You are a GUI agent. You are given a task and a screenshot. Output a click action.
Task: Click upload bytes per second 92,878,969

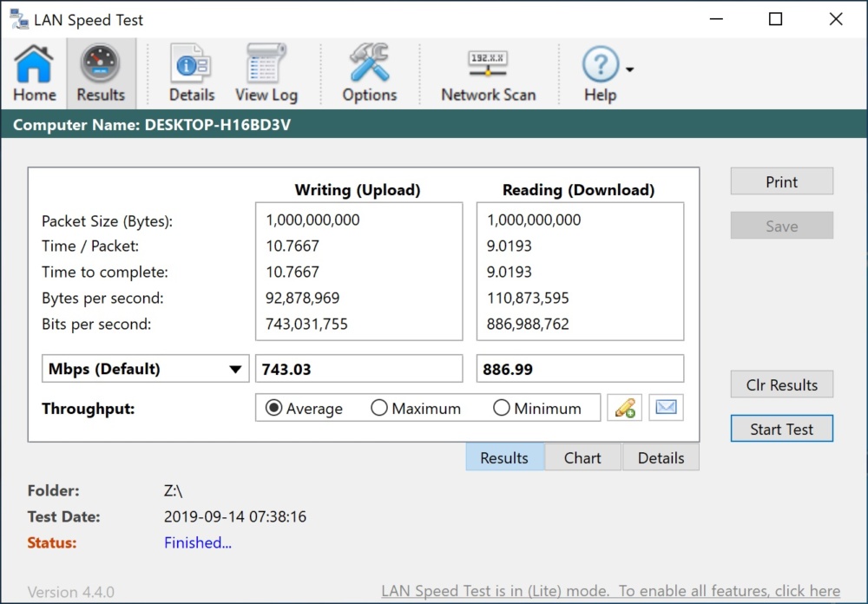302,298
